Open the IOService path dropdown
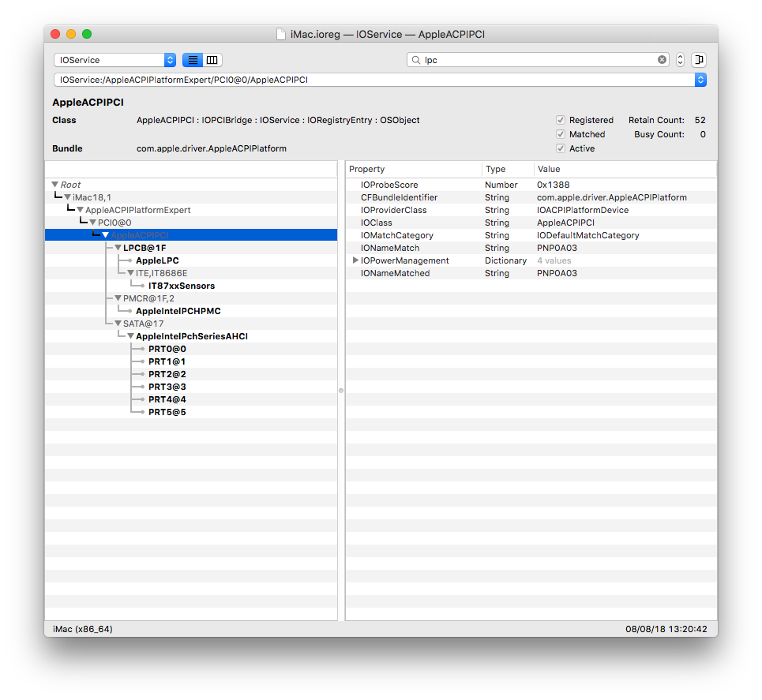Screen dimensions: 762x700 (700, 80)
